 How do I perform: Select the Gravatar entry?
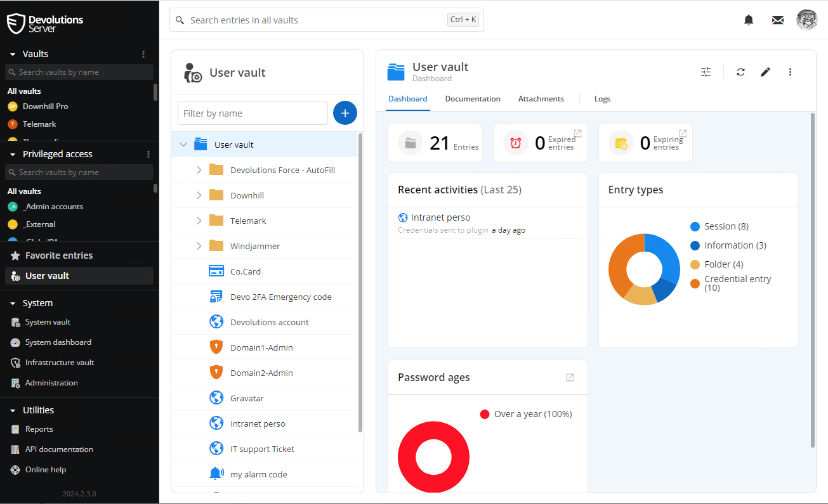point(265,398)
